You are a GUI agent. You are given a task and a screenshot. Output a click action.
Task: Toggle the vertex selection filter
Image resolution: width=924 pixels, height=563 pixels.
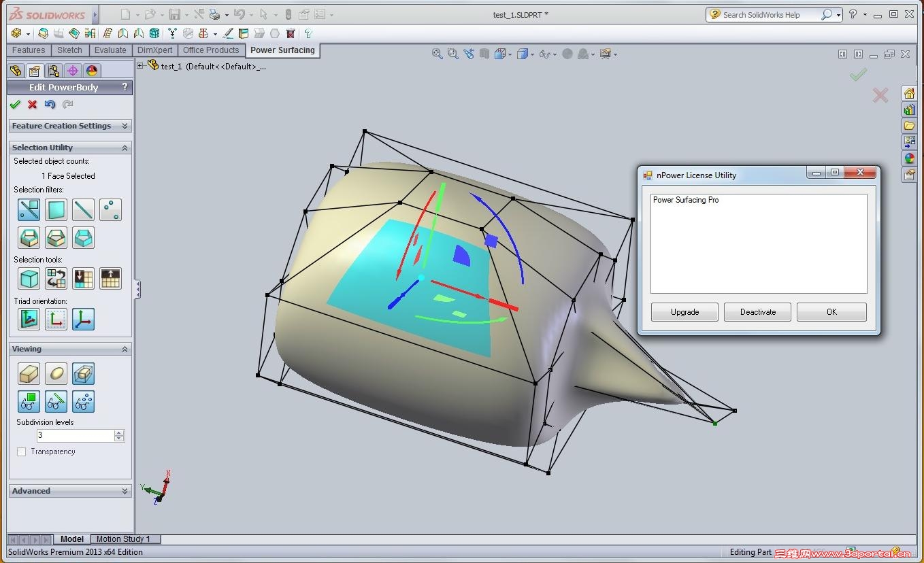(110, 209)
